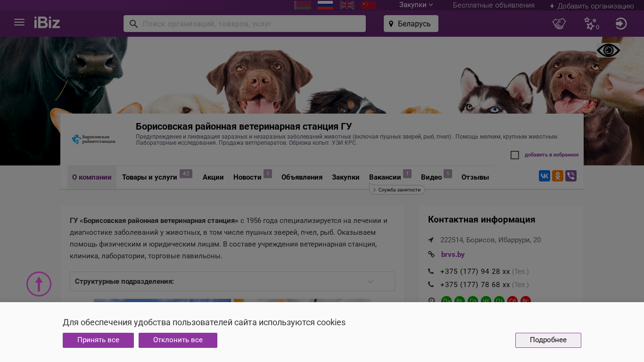Viewport: 644px width, 362px height.
Task: Accept all cookies with Принять все
Action: pyautogui.click(x=98, y=340)
